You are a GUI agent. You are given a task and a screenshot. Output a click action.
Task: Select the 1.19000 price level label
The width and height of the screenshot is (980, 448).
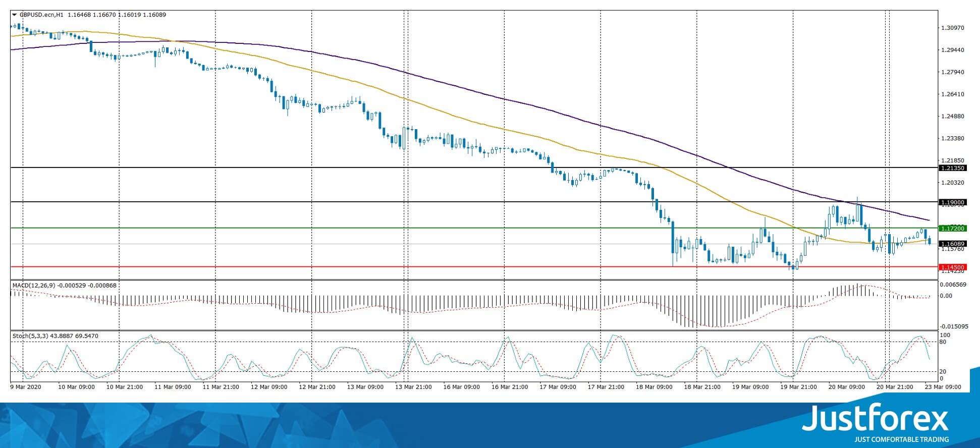point(952,202)
